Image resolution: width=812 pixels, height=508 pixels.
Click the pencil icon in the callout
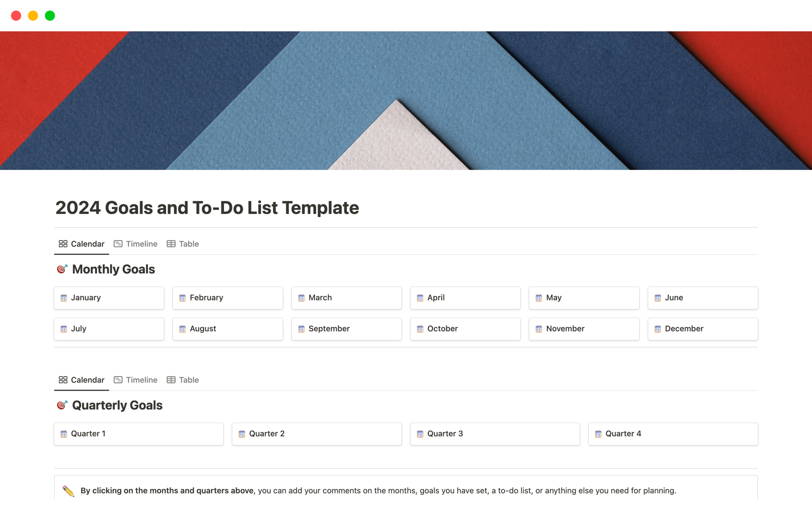pos(68,491)
